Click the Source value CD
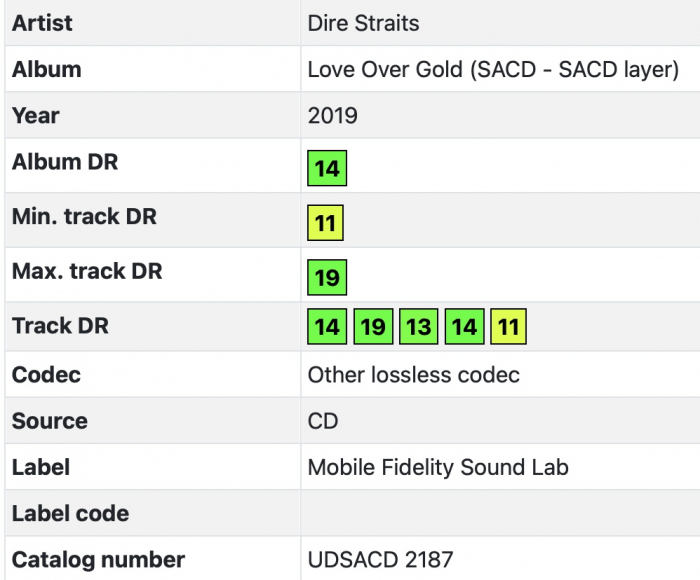700x580 pixels. 323,421
